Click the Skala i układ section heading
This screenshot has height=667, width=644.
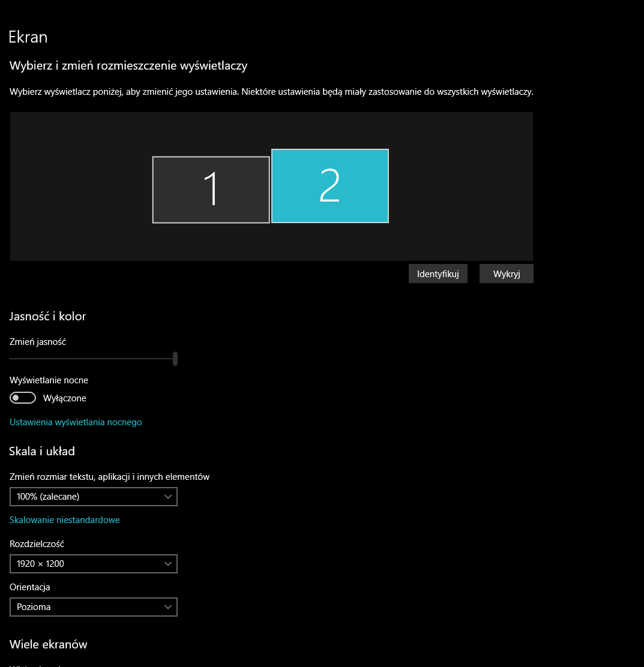click(42, 451)
